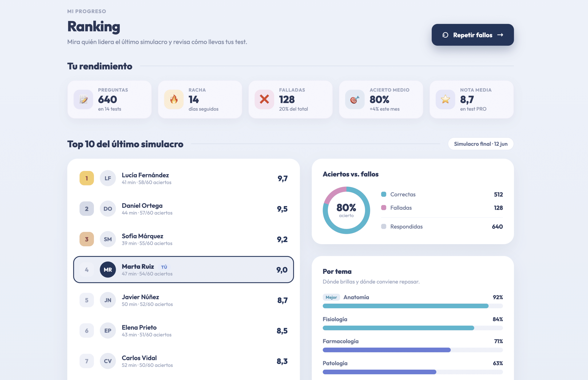This screenshot has height=380, width=588.
Task: Click the Racha value 14
Action: point(194,99)
